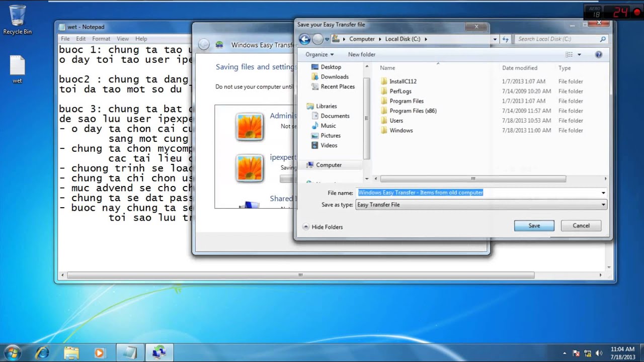Click the network icon in system tray
The width and height of the screenshot is (644, 362).
click(588, 353)
